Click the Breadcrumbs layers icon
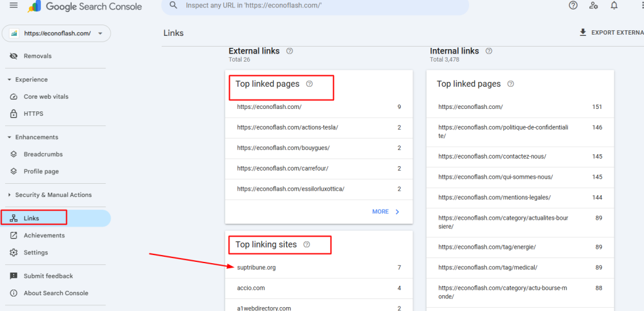This screenshot has height=311, width=644. 14,154
